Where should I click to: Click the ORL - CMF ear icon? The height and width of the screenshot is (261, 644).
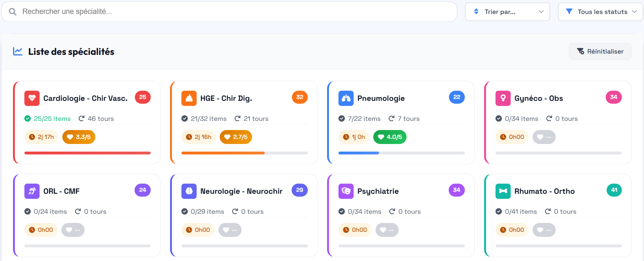tap(32, 191)
